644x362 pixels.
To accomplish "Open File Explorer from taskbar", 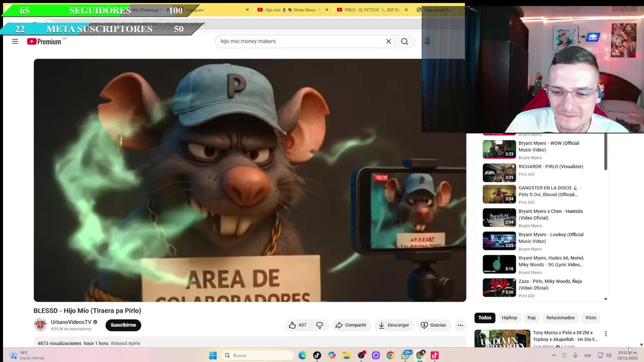I will coord(346,355).
